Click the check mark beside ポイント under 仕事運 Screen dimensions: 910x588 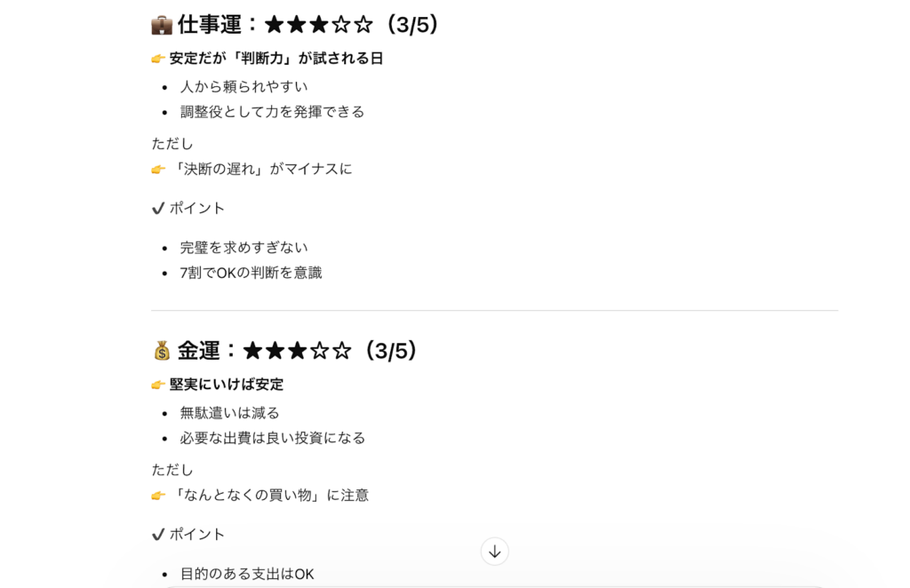[x=158, y=208]
